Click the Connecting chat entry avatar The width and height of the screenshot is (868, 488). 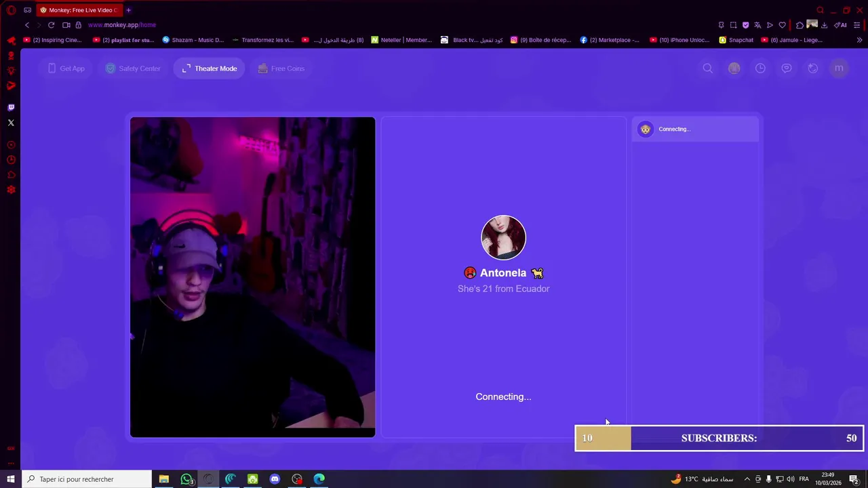[646, 129]
